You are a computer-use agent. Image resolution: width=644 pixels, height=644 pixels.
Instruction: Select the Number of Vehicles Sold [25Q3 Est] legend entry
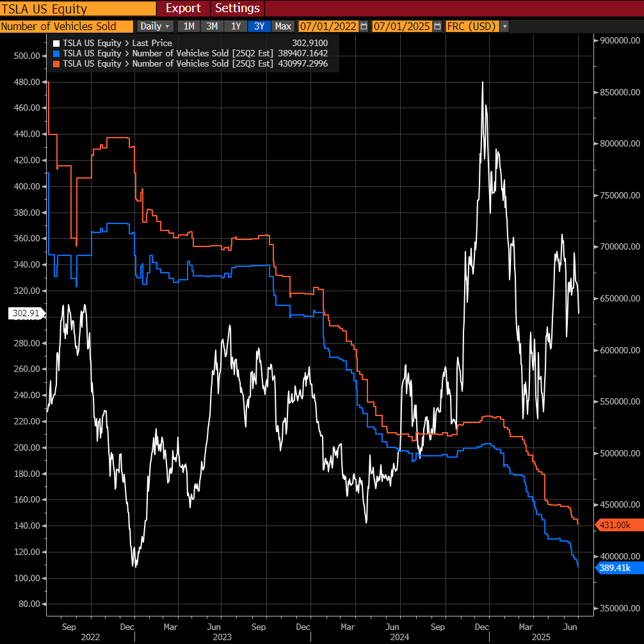168,63
